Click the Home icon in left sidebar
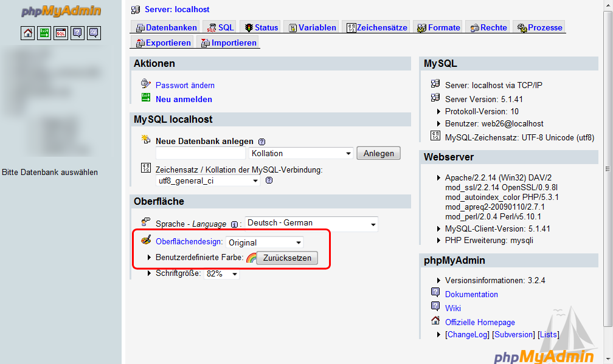The width and height of the screenshot is (613, 364). coord(28,33)
